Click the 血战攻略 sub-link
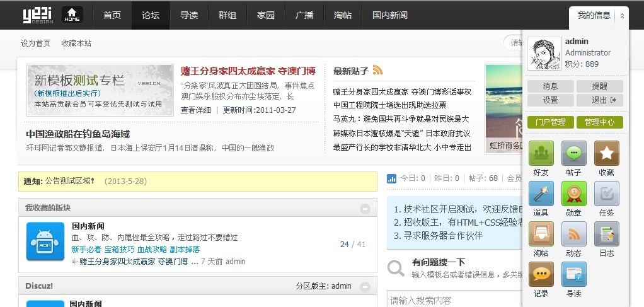 (x=152, y=250)
